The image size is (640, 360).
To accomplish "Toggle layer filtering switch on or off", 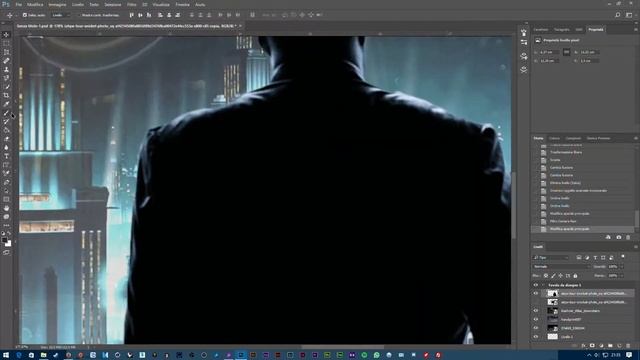I will [623, 257].
